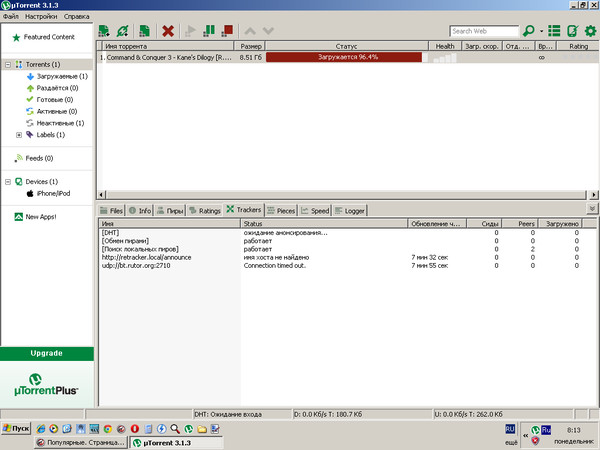Move torrent down the queue arrow
The height and width of the screenshot is (450, 600).
point(268,31)
